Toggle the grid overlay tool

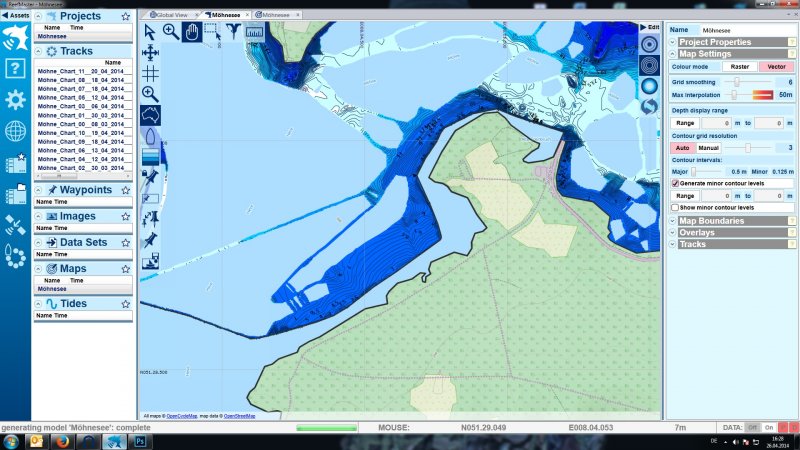(x=151, y=73)
